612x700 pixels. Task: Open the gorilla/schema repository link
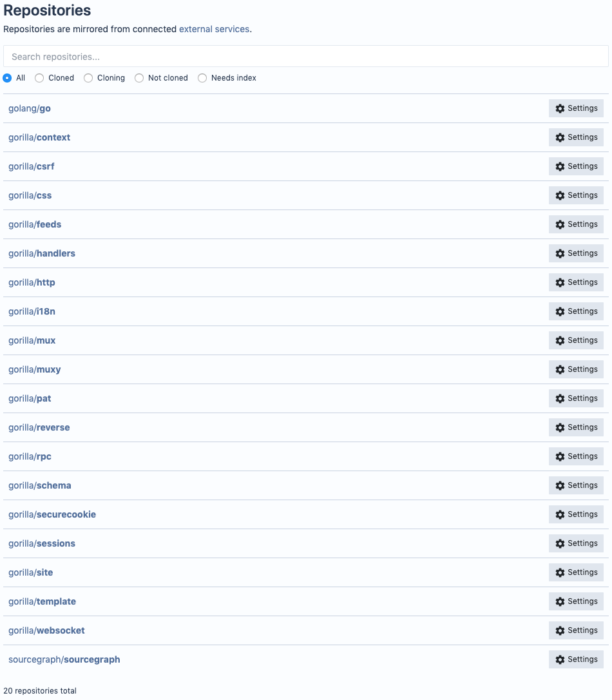[x=40, y=486]
